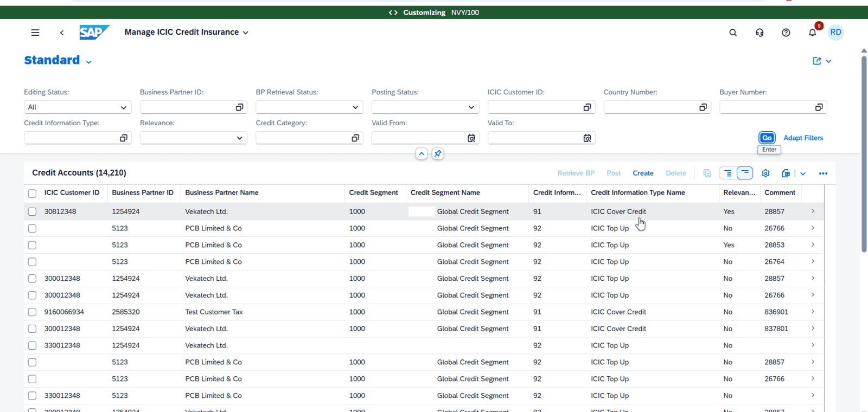868x412 pixels.
Task: Select checkbox for ICIC Customer 30812348
Action: tap(32, 212)
